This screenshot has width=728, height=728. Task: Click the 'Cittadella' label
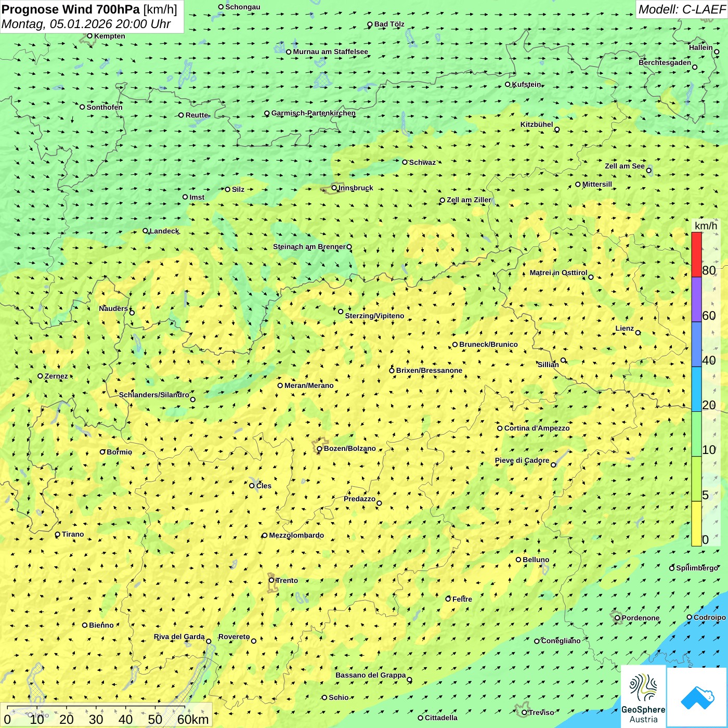[441, 718]
